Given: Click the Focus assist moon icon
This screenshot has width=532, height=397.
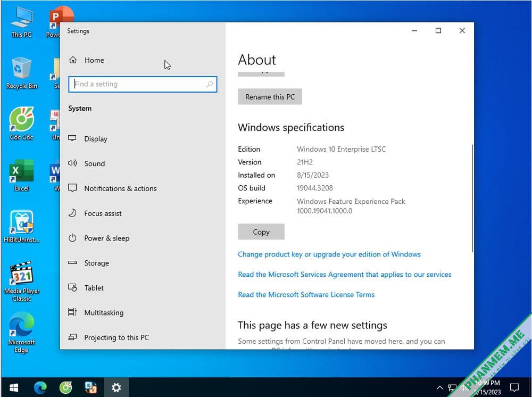Looking at the screenshot, I should 72,213.
